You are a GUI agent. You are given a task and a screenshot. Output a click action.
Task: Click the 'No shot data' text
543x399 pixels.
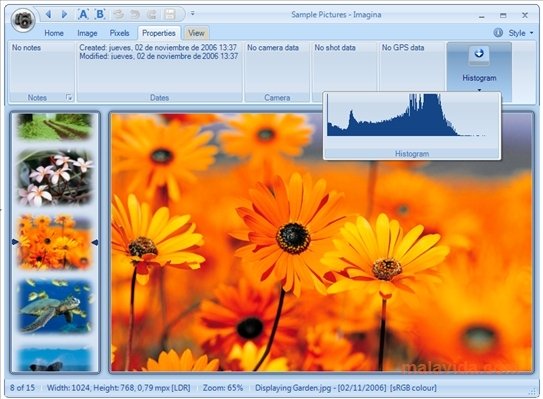pos(335,48)
